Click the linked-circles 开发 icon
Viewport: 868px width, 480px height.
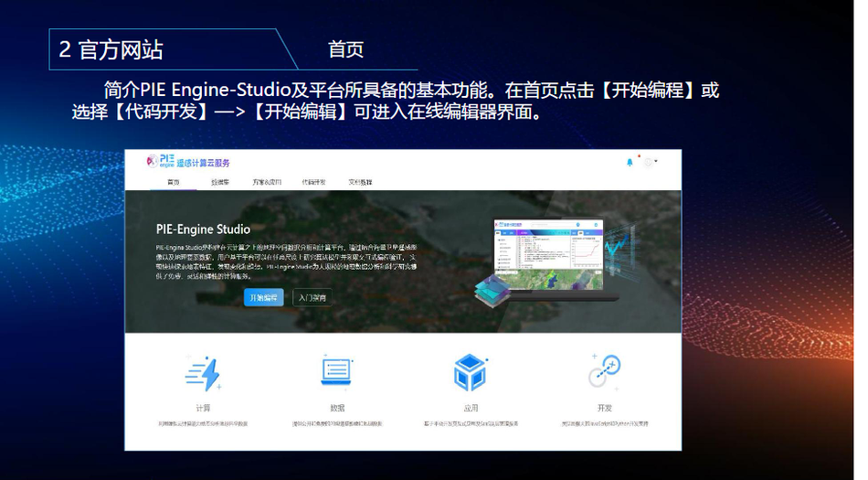604,371
